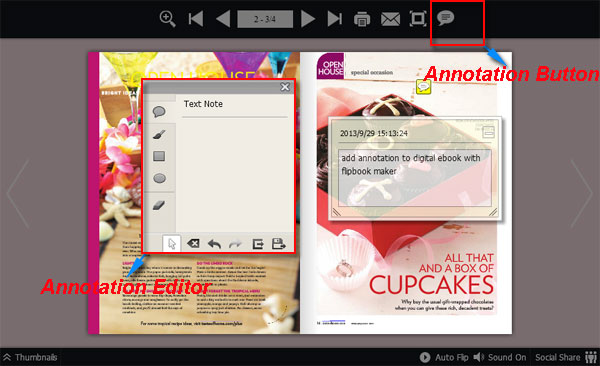Screen dimensions: 600x366
Task: Click the page number field showing 2-3/4
Action: pyautogui.click(x=265, y=19)
